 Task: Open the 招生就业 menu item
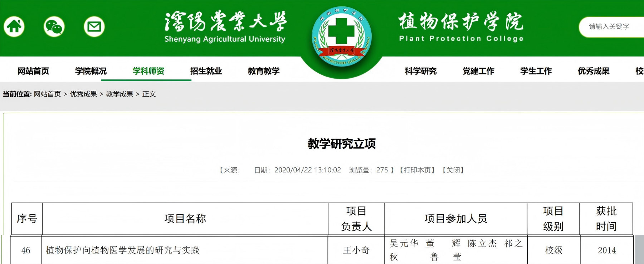click(206, 71)
